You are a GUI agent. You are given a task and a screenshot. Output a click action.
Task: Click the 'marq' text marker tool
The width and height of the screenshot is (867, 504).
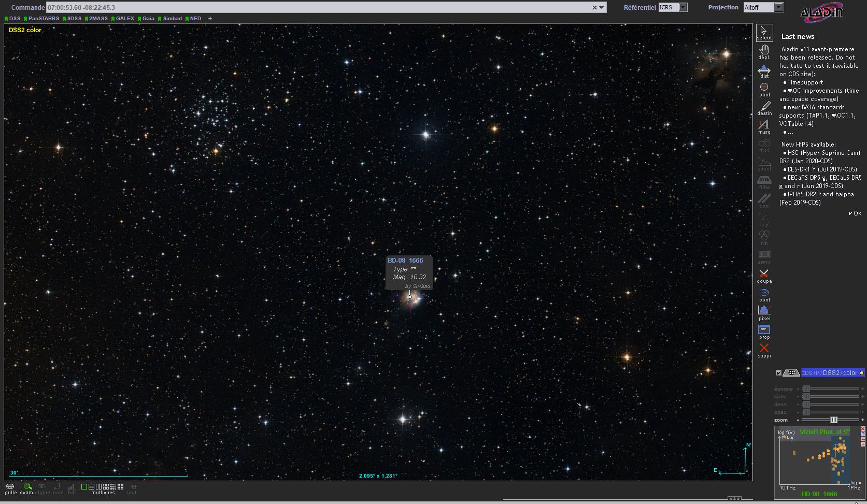tap(764, 126)
